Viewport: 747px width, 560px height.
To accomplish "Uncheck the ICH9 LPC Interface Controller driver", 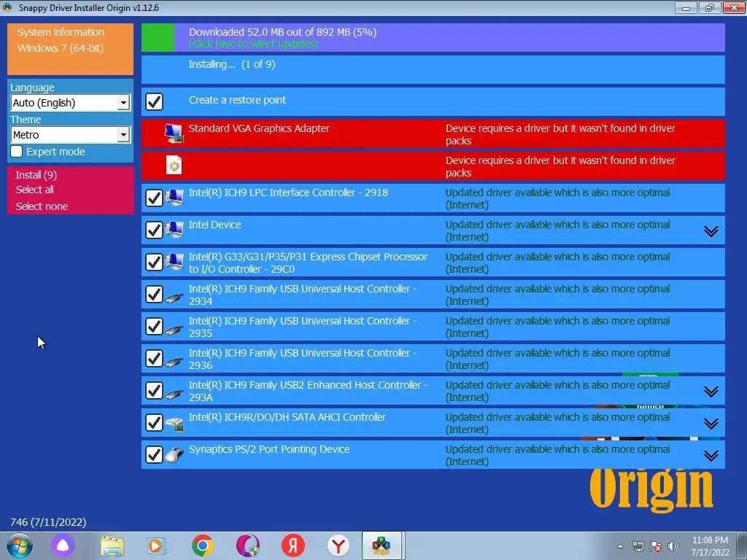I will tap(154, 198).
